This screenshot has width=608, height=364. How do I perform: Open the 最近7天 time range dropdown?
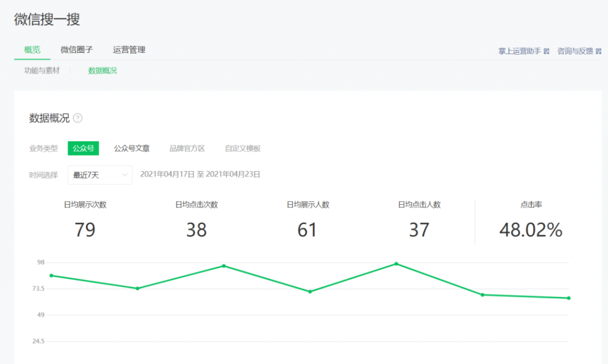tap(100, 175)
